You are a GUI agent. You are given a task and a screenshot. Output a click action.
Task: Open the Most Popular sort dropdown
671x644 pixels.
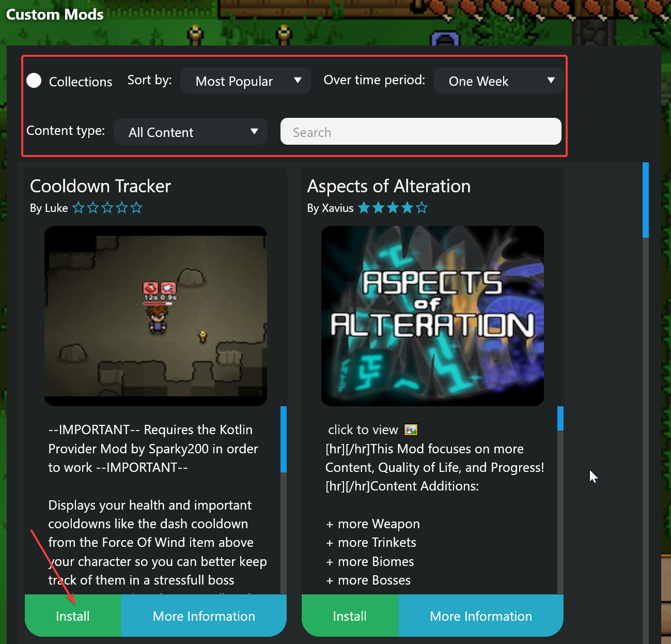pyautogui.click(x=245, y=81)
